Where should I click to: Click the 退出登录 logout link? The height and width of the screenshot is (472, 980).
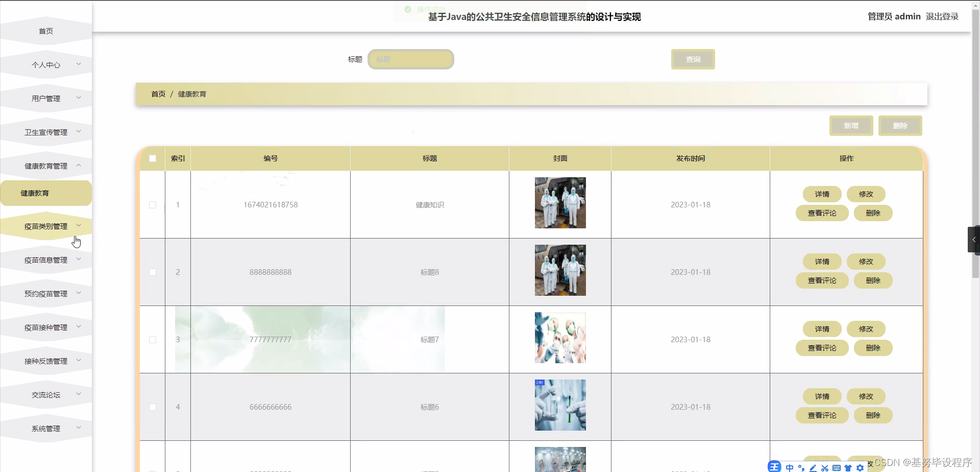[x=942, y=16]
